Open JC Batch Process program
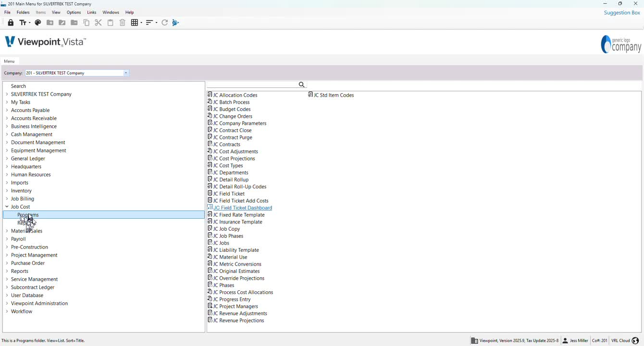Viewport: 644px width, 346px height. coord(231,102)
